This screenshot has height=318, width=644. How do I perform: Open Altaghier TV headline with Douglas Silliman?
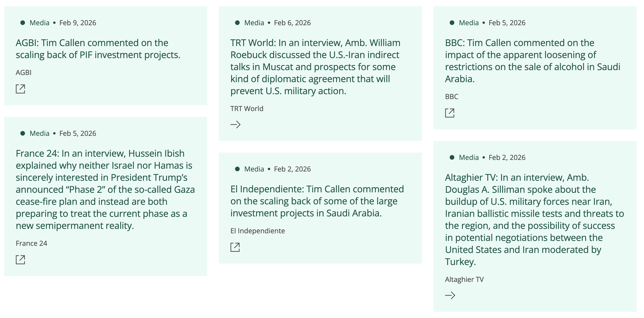click(x=535, y=219)
